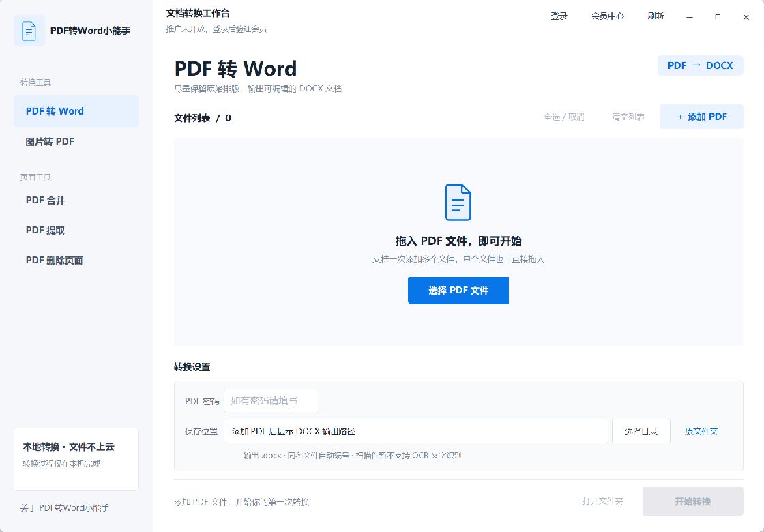
Task: Click 登录 in the top bar
Action: pyautogui.click(x=559, y=16)
